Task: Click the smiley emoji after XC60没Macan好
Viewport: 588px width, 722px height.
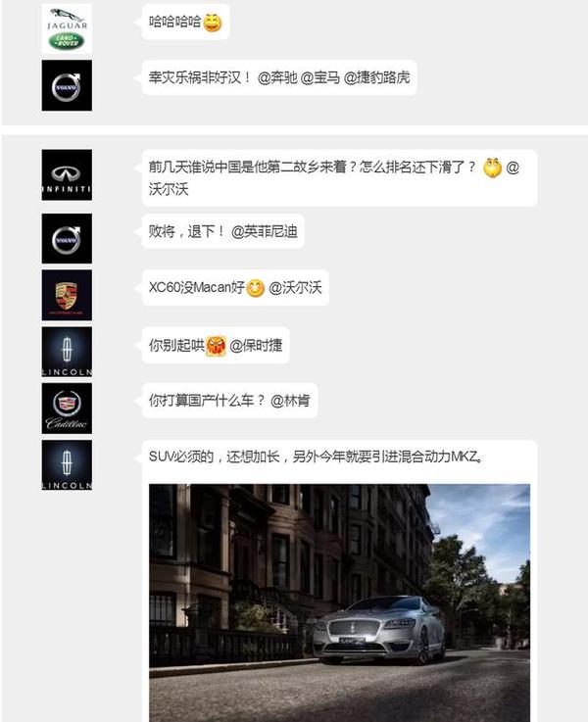Action: (256, 288)
